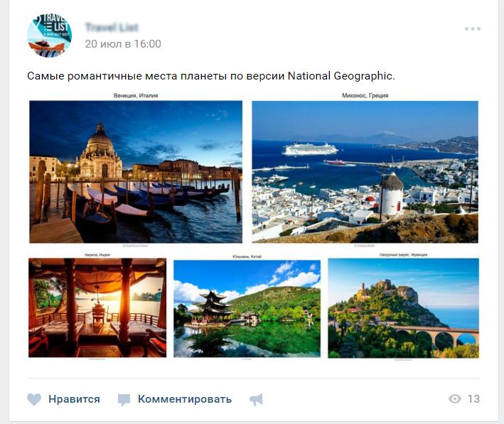Open the blurred community name link

pos(112,27)
